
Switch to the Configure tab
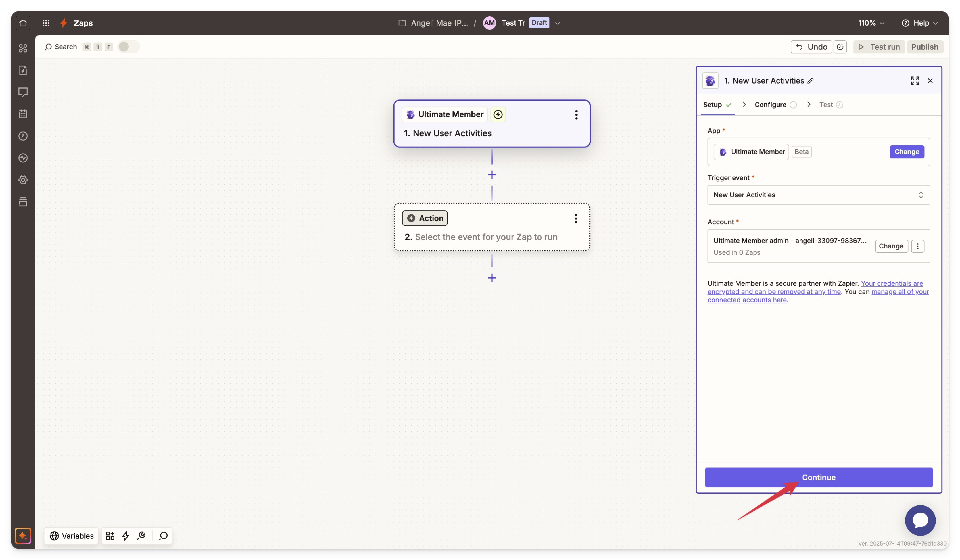(776, 104)
